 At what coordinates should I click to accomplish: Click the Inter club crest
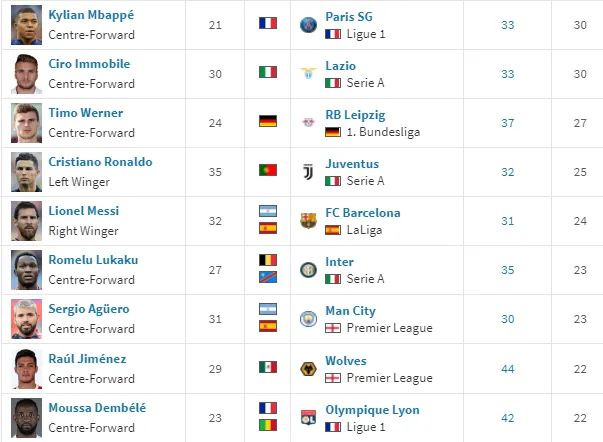[x=308, y=270]
